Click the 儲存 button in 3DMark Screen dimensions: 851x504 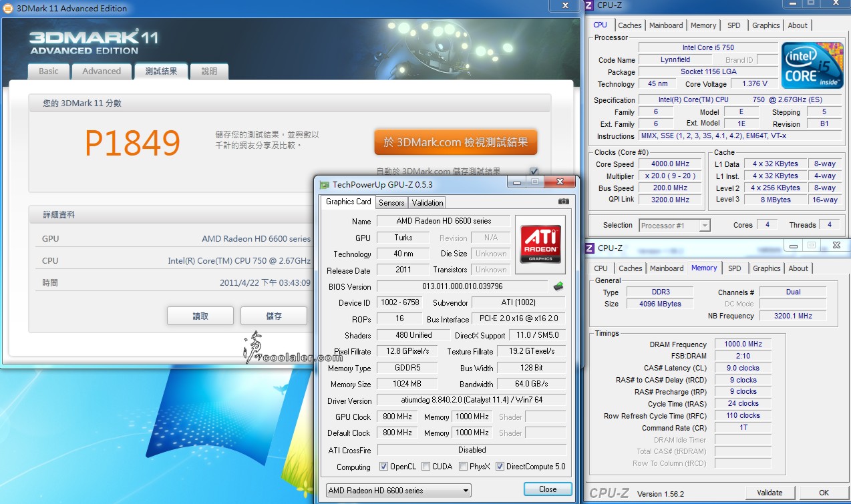click(274, 316)
